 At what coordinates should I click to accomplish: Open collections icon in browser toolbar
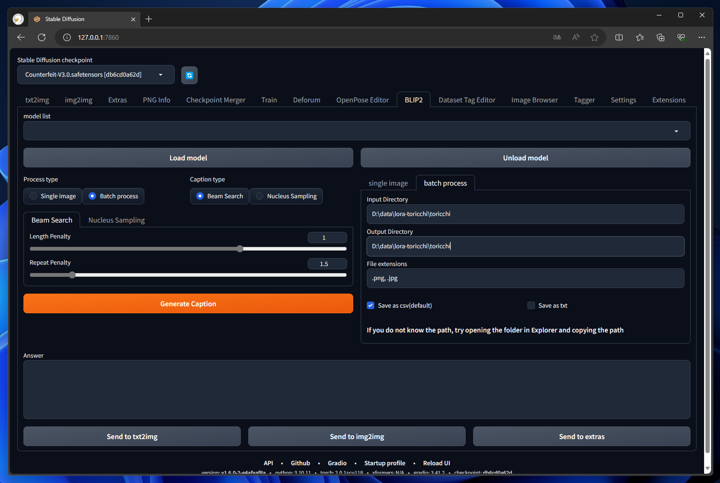click(x=660, y=37)
